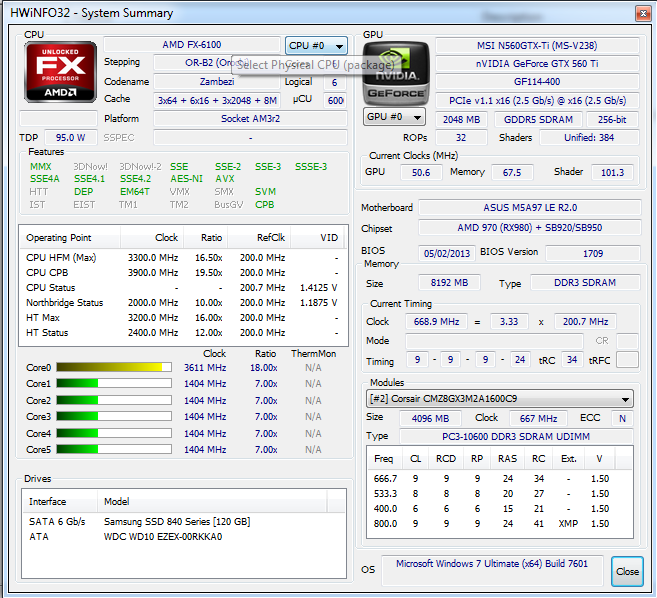The height and width of the screenshot is (598, 657).
Task: Click the VID column header
Action: click(x=317, y=238)
